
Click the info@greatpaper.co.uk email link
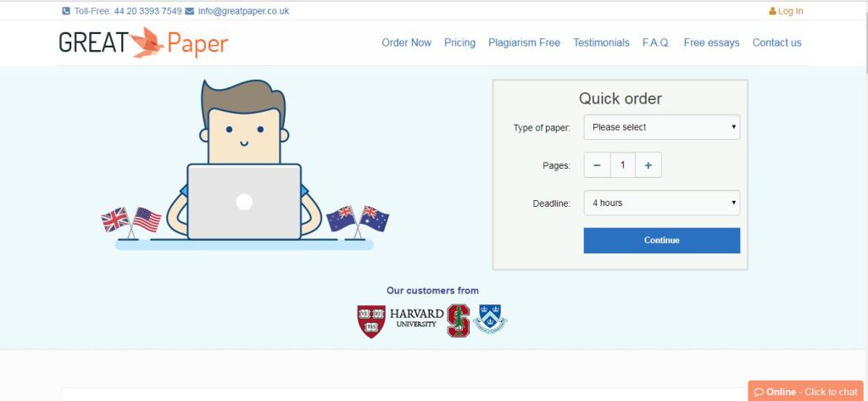tap(243, 11)
